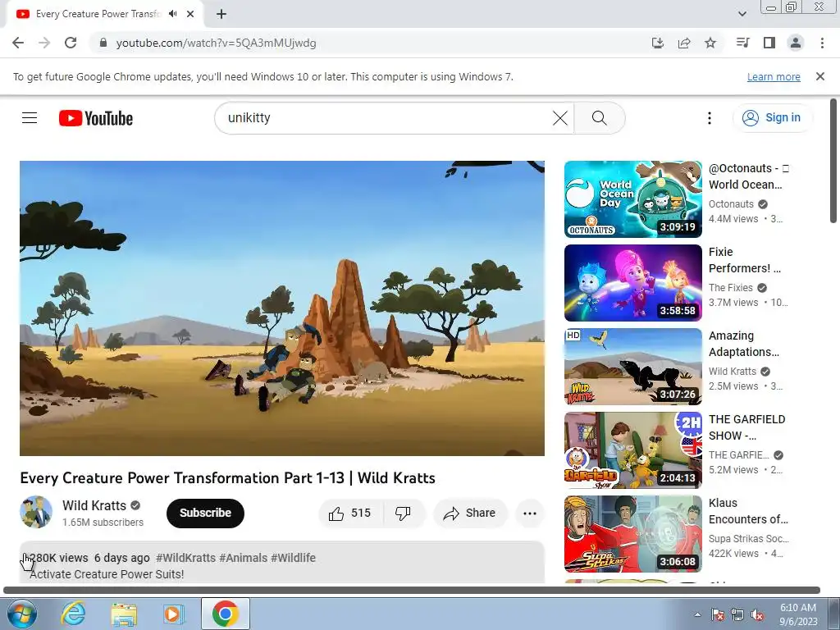Dismiss the Chrome update notification bar
Viewport: 840px width, 630px height.
click(x=820, y=76)
